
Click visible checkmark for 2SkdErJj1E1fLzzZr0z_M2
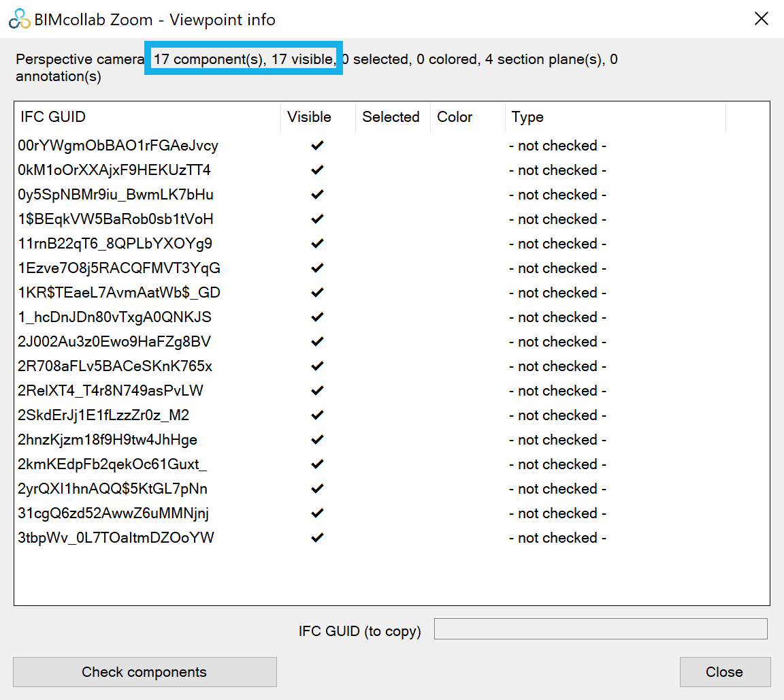[x=318, y=415]
